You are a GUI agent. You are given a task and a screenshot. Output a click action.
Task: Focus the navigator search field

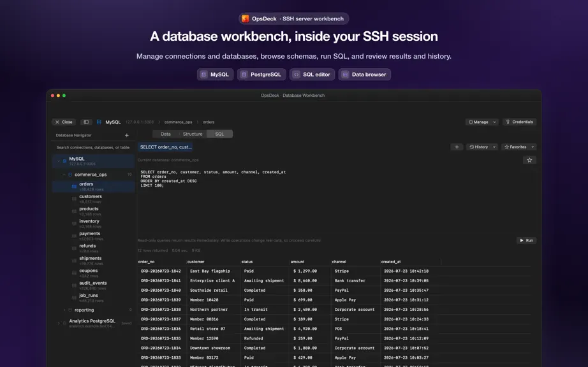pyautogui.click(x=93, y=148)
